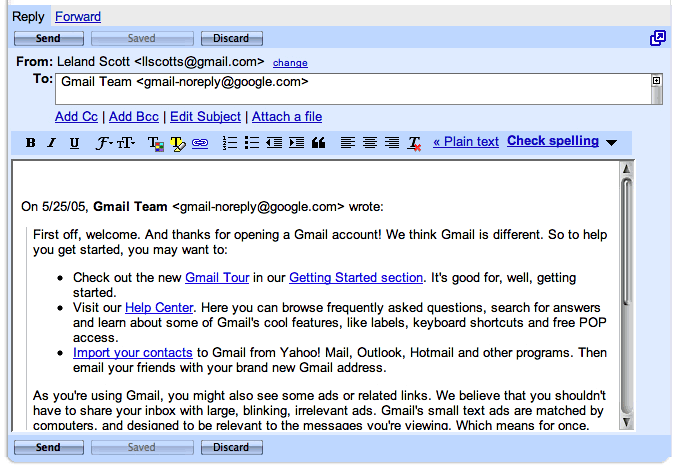Click the bottom Saved button
The width and height of the screenshot is (679, 469).
(142, 447)
